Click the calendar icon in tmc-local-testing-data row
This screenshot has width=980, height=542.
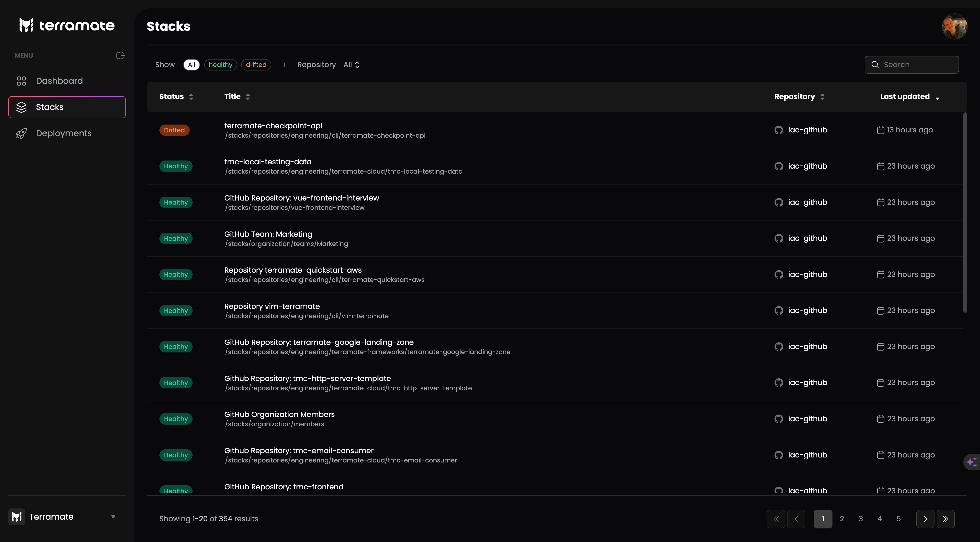tap(880, 166)
